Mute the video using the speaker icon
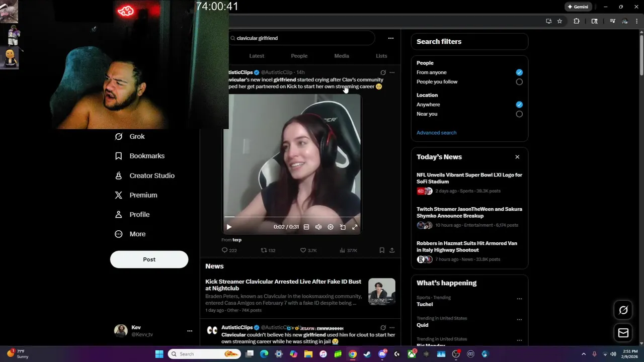The width and height of the screenshot is (644, 362). pos(318,227)
